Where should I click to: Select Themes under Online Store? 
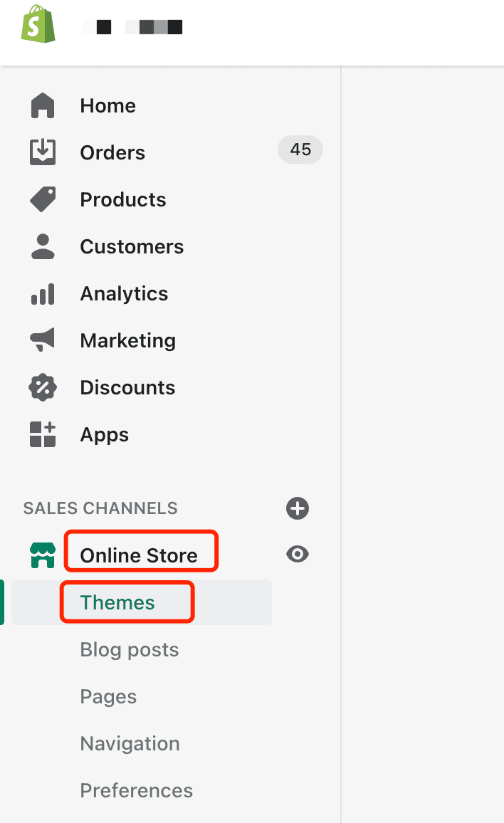click(x=117, y=602)
